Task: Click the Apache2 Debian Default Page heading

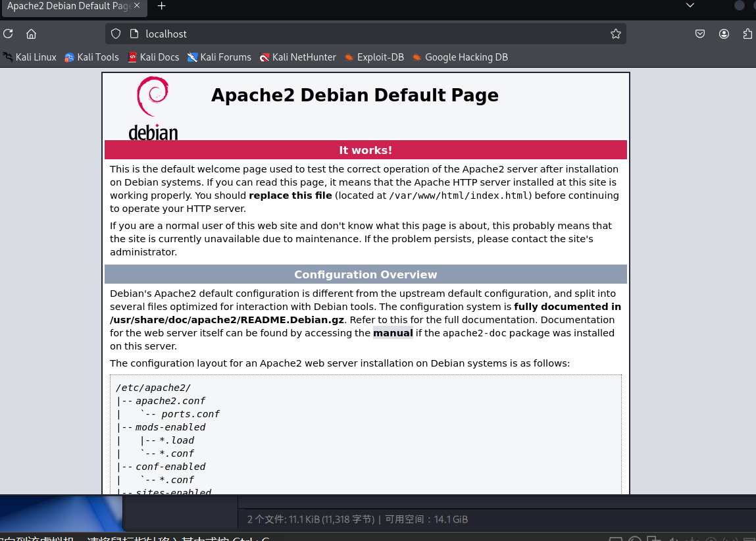Action: point(355,95)
